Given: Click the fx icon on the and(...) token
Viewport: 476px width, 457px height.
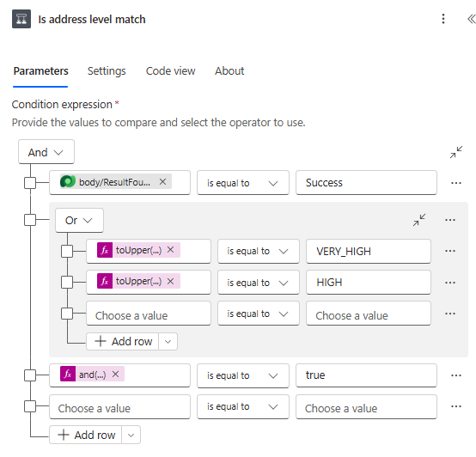Looking at the screenshot, I should 68,375.
